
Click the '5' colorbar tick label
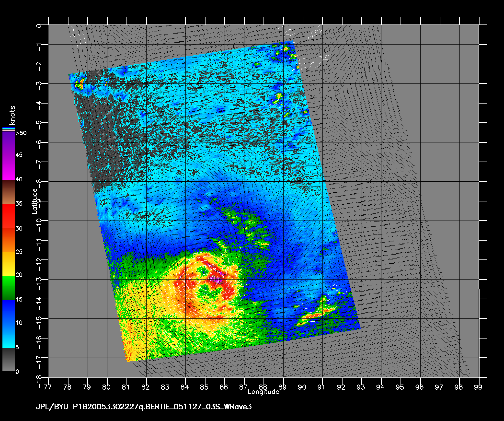[x=17, y=347]
